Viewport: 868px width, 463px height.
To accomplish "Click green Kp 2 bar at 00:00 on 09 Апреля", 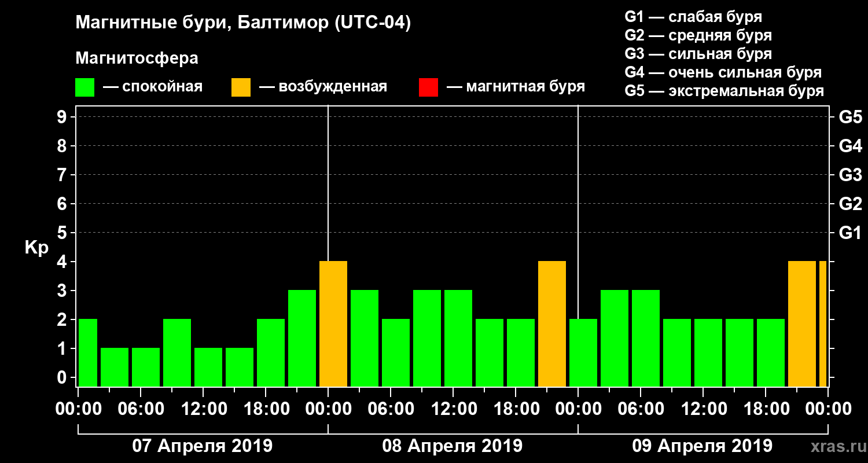I will (583, 352).
